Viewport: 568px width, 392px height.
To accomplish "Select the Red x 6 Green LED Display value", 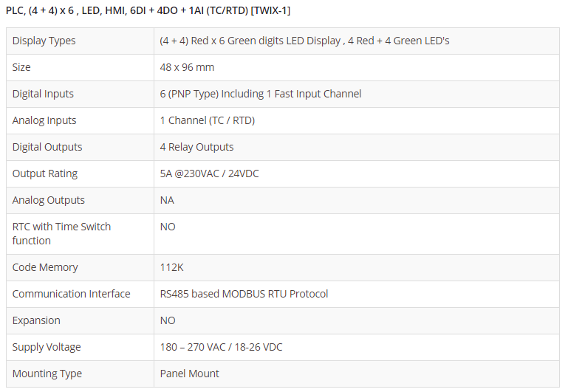I will (304, 41).
